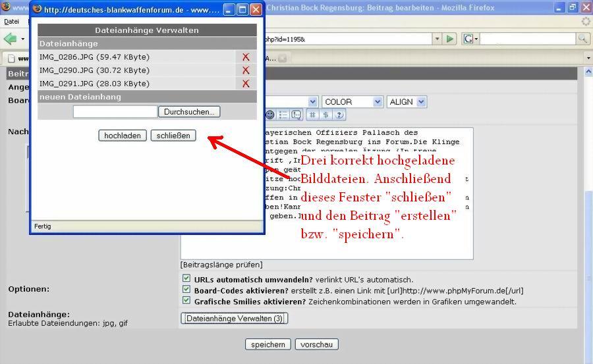Insert a smiley via the smiley face icon

point(270,115)
